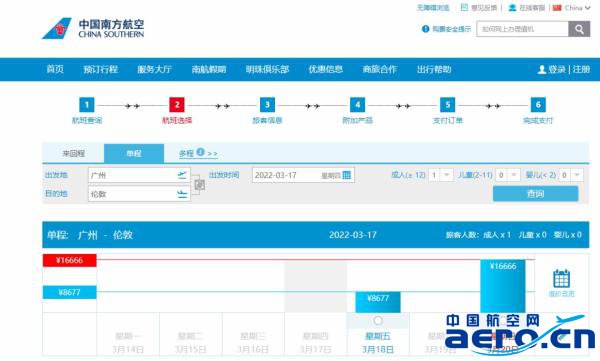Select the Monday 3月14日 date column
Screen dimensions: 600x361
click(128, 334)
